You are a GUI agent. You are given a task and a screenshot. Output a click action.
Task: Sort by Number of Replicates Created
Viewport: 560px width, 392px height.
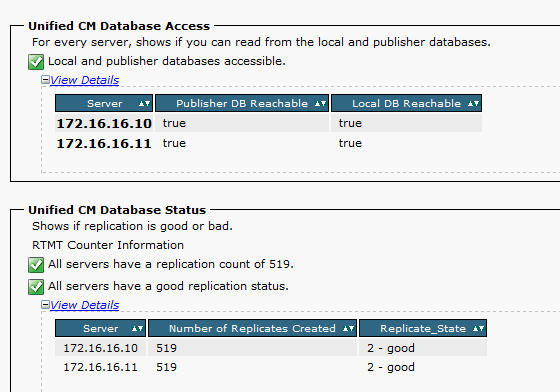pos(348,328)
